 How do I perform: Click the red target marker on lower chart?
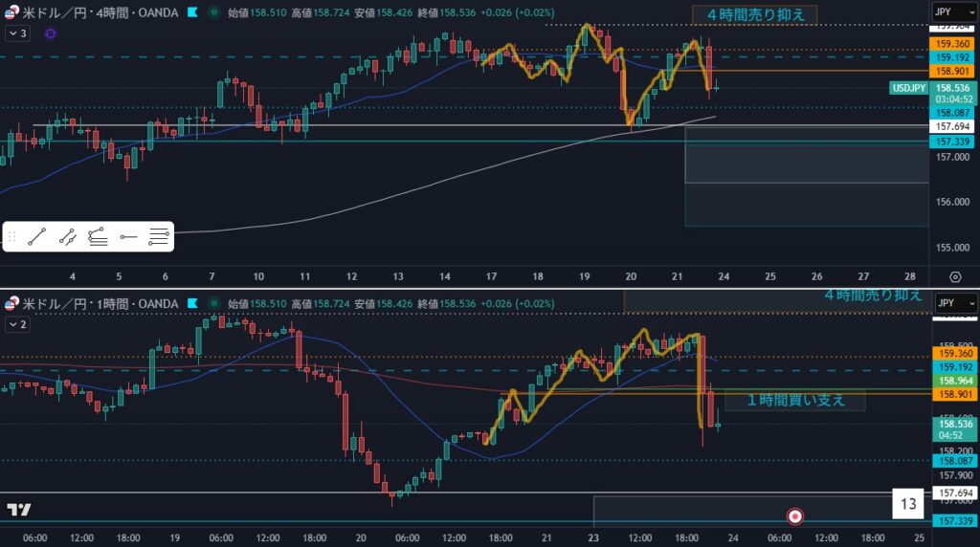click(794, 516)
